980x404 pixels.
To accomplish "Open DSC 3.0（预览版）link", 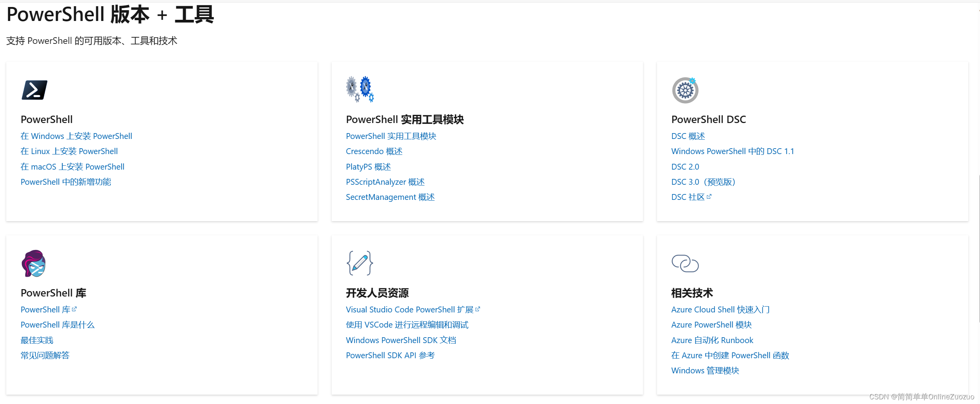I will (x=704, y=182).
